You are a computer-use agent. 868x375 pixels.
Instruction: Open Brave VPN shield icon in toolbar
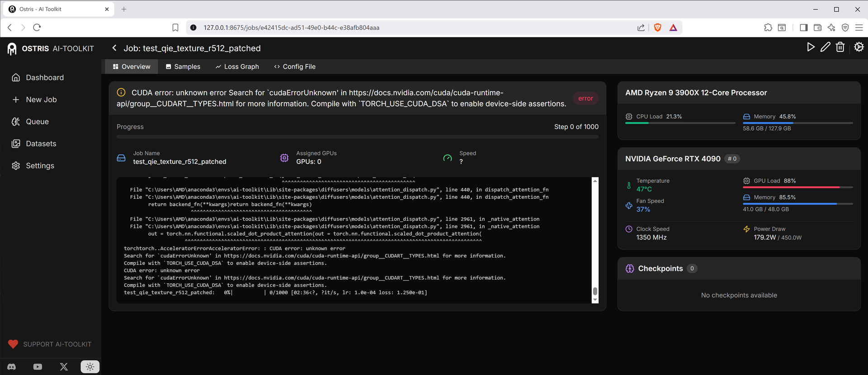[845, 28]
